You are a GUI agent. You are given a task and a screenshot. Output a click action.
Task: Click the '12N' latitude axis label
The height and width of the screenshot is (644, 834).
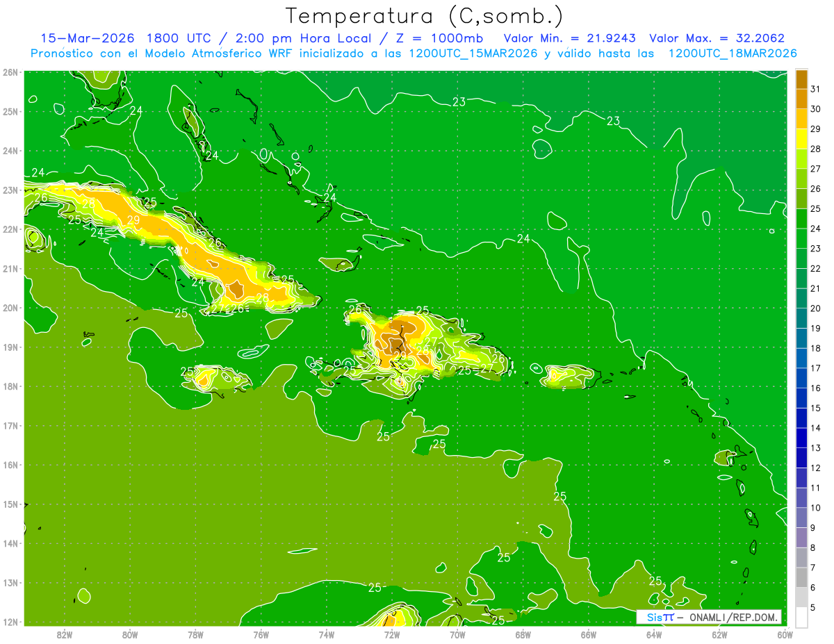coord(10,622)
